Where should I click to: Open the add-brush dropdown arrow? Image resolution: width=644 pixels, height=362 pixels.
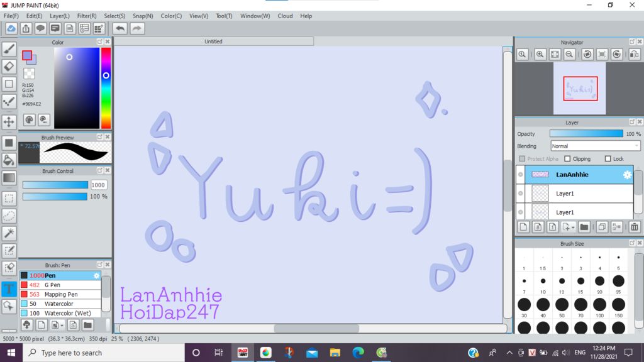tap(62, 326)
